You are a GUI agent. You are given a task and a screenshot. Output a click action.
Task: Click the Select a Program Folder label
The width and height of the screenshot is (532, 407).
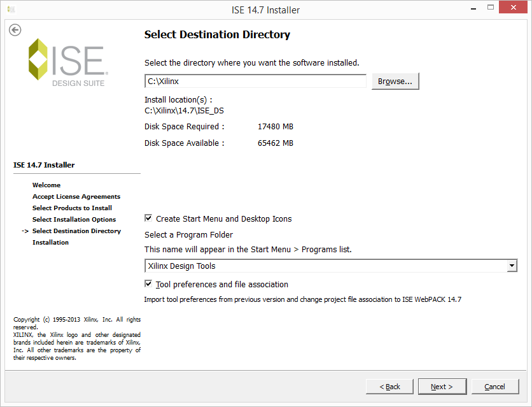pyautogui.click(x=188, y=235)
